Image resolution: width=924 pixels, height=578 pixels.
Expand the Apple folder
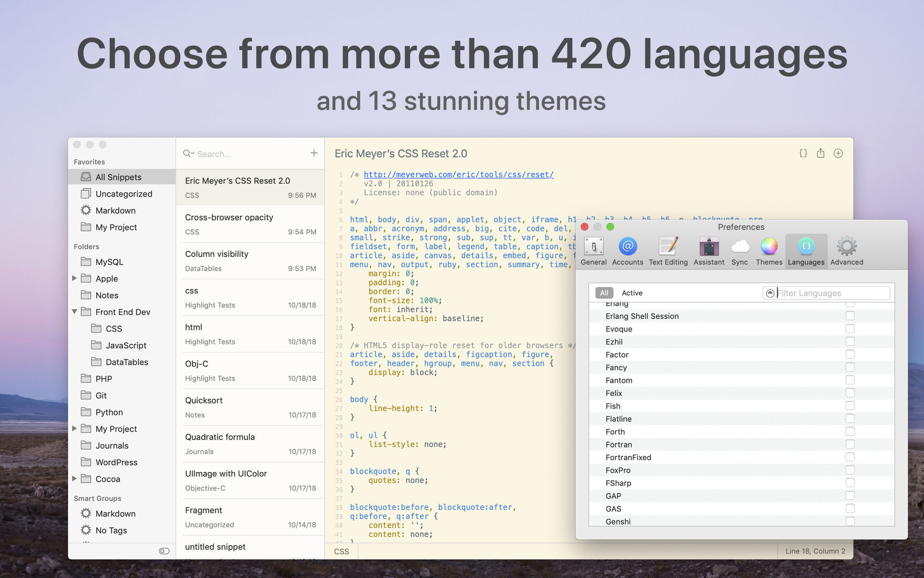75,278
